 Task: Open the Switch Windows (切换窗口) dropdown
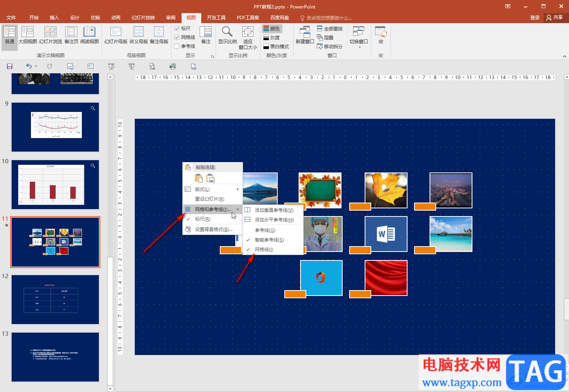tap(359, 37)
